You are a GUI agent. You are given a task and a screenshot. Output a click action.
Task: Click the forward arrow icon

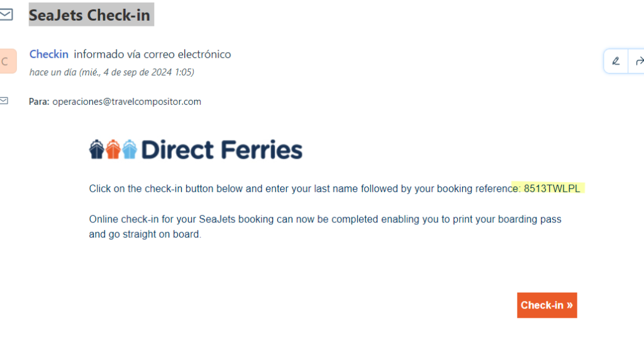pyautogui.click(x=639, y=61)
